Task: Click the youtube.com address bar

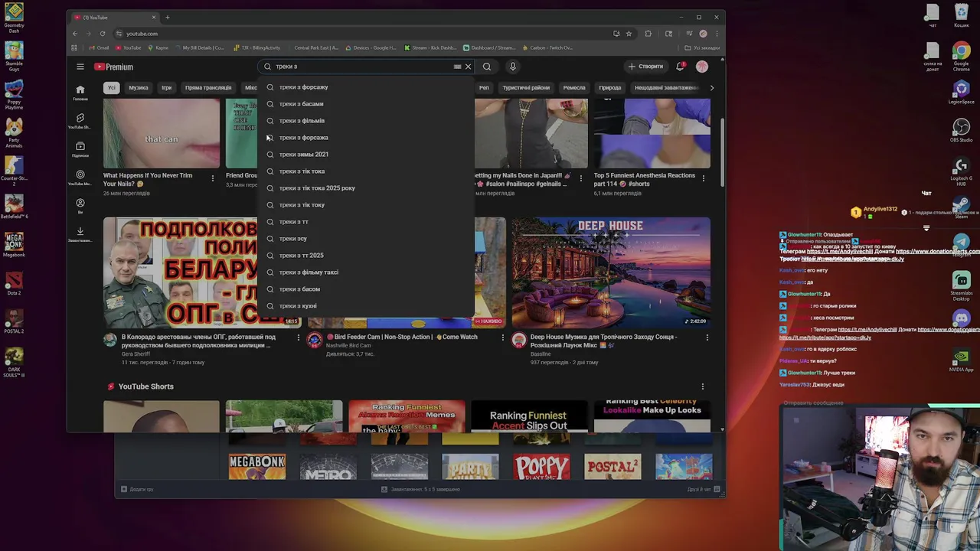Action: tap(367, 34)
